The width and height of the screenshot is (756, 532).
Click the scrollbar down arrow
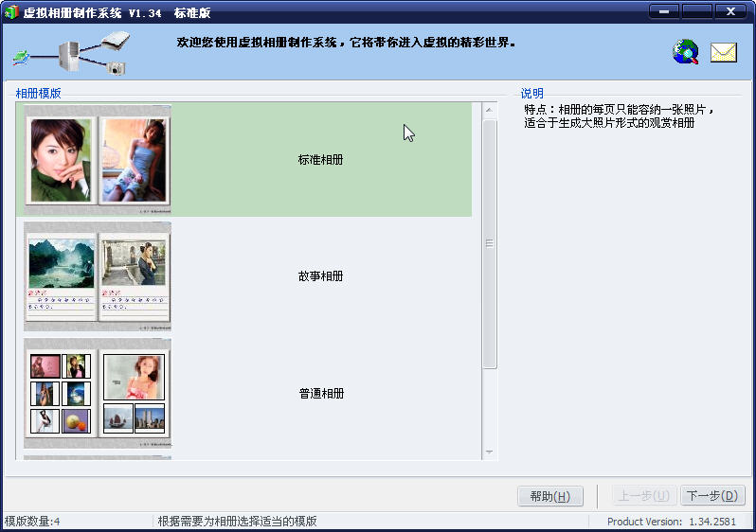(490, 452)
